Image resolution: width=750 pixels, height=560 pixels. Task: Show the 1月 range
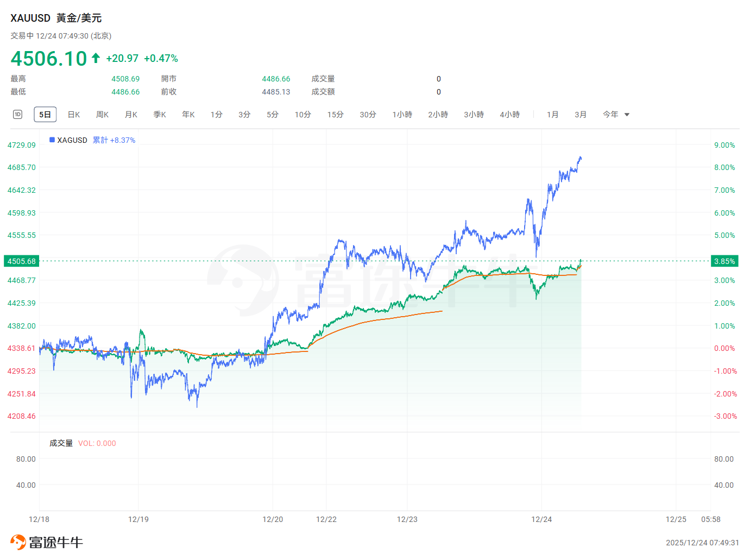pos(552,115)
